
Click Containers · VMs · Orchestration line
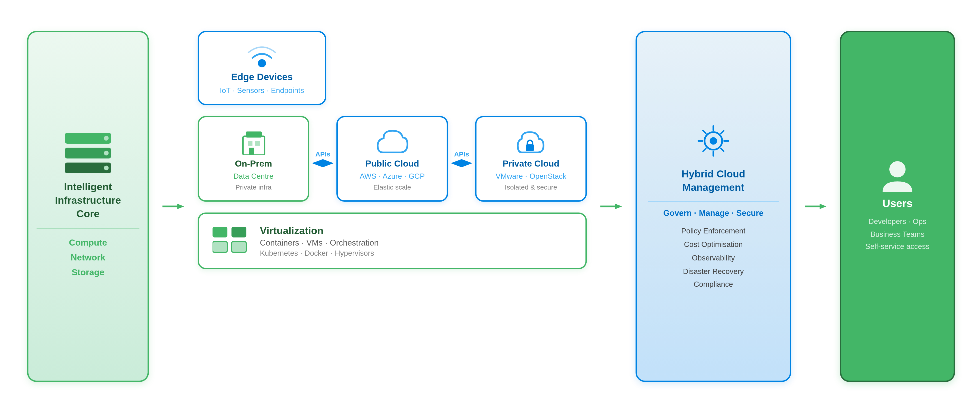point(319,243)
